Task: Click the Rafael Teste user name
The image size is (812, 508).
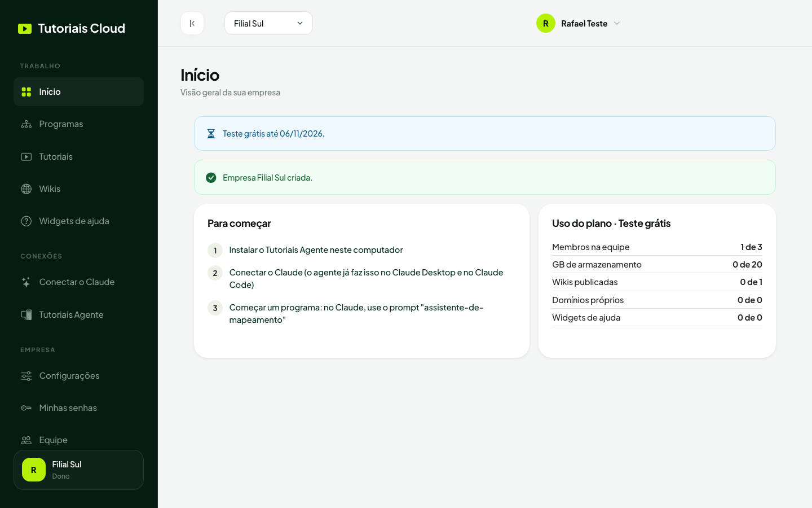Action: coord(584,23)
